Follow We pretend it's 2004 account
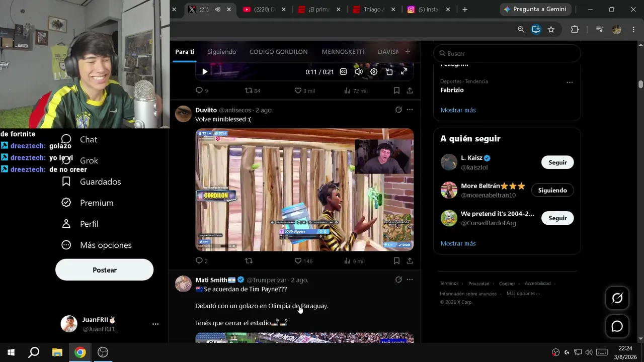Image resolution: width=644 pixels, height=362 pixels. 557,218
